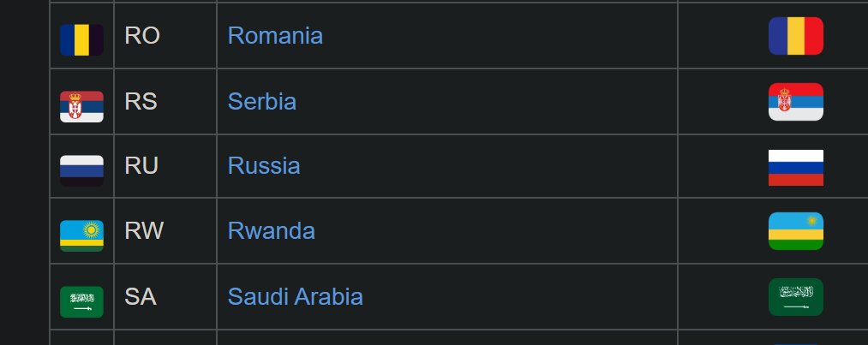
Task: Open the Serbia link
Action: tap(261, 102)
